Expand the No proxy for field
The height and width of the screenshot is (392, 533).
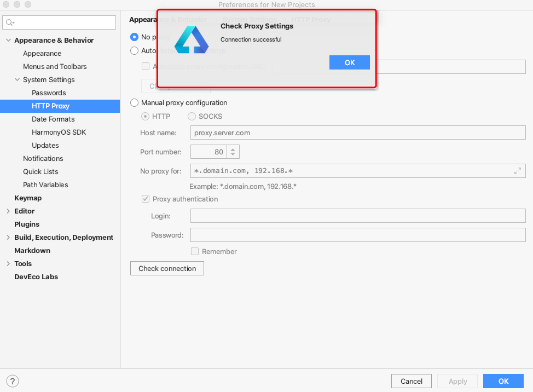[x=517, y=171]
